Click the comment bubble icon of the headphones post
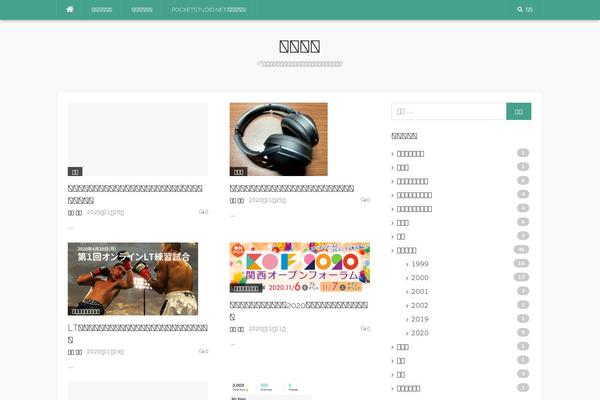Screen dimensions: 600x400 [365, 200]
